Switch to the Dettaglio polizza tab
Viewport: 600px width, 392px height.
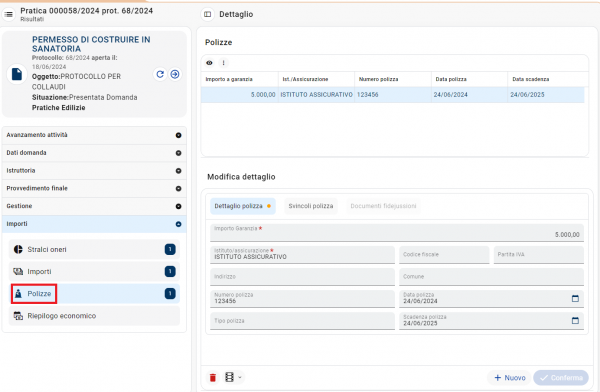click(243, 206)
